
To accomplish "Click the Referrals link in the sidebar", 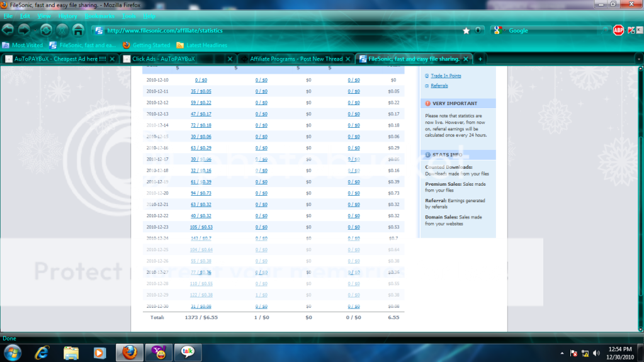I will [439, 86].
